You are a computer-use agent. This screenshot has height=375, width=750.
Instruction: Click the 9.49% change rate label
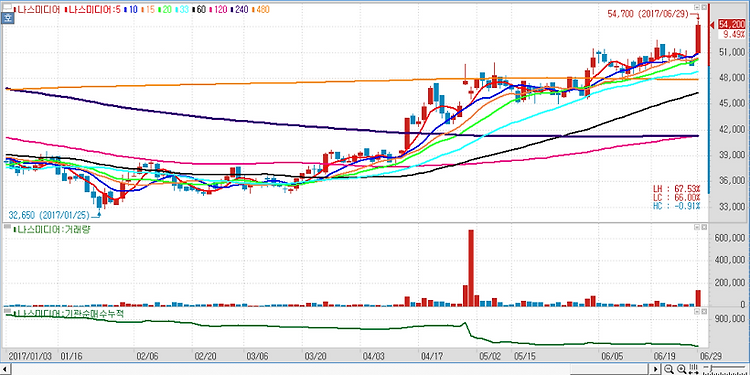pos(733,34)
